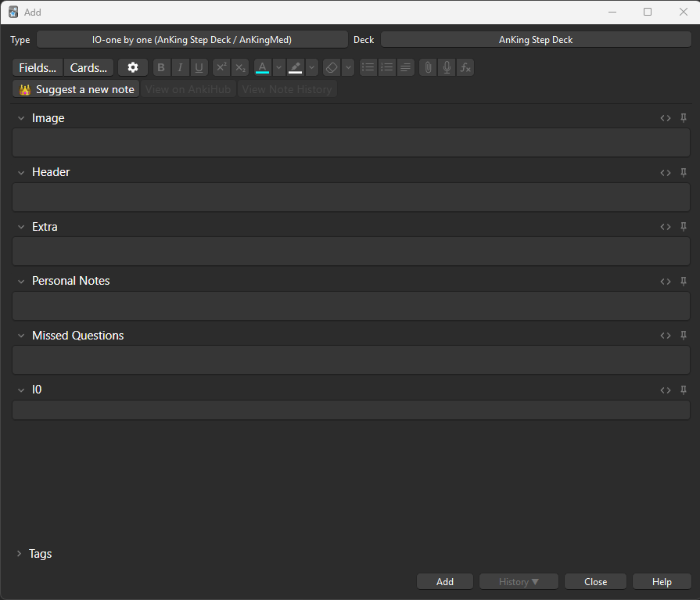The width and height of the screenshot is (700, 600).
Task: Collapse the Extra field section
Action: 21,227
